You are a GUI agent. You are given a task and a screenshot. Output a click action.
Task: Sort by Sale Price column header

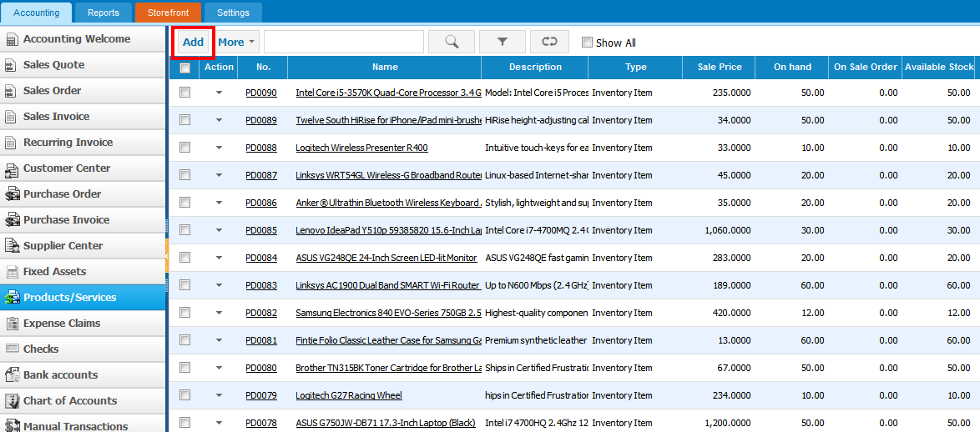[x=720, y=68]
